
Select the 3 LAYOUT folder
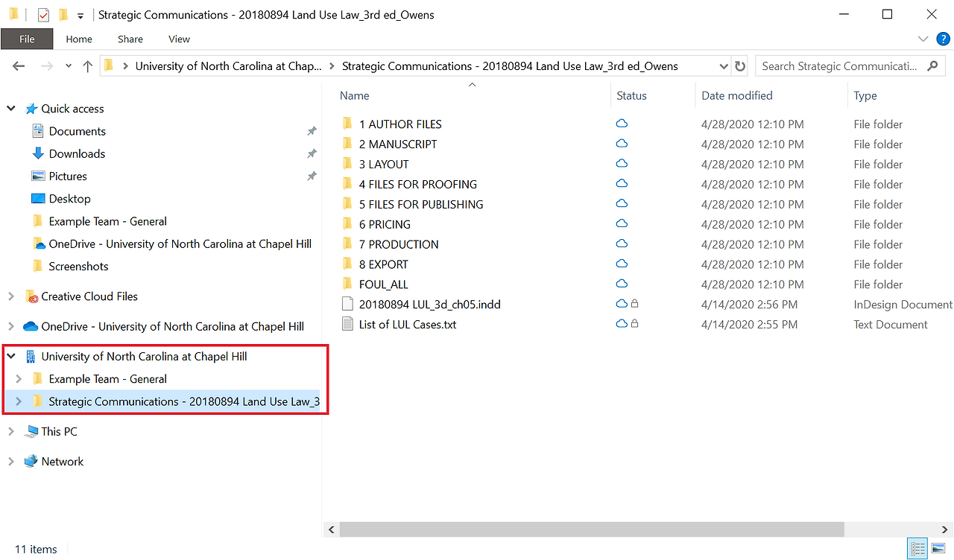pos(384,165)
